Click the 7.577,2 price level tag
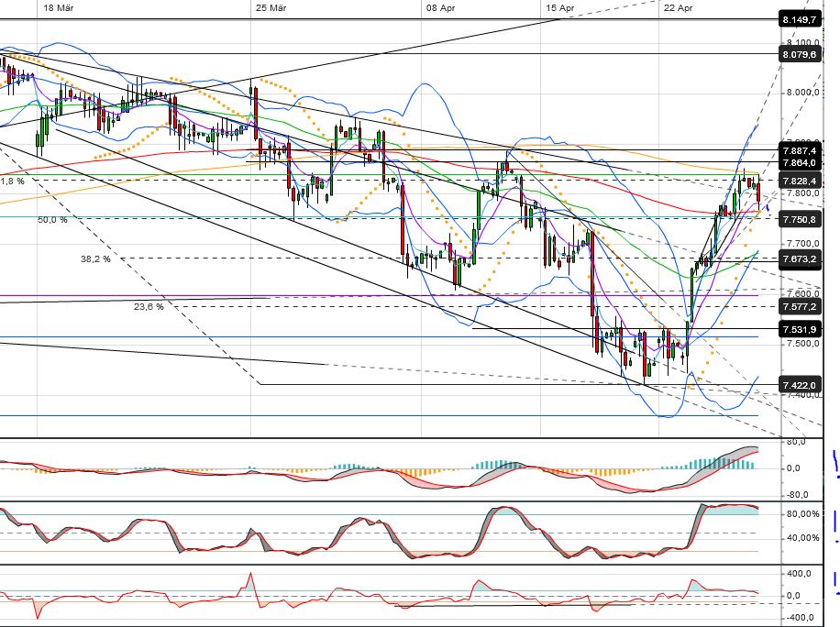The image size is (840, 627). (x=800, y=307)
